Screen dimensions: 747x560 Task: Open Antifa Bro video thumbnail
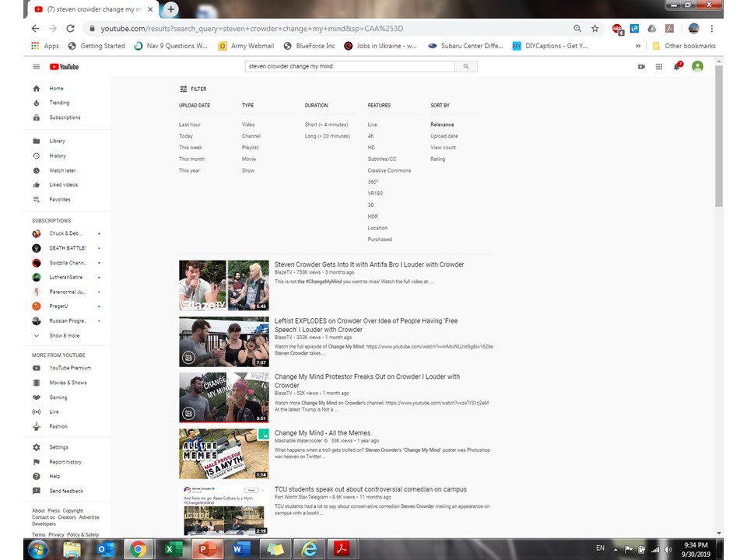[224, 285]
